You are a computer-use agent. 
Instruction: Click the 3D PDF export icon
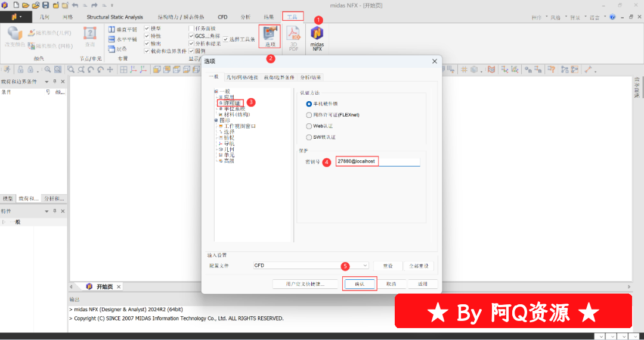[x=293, y=39]
